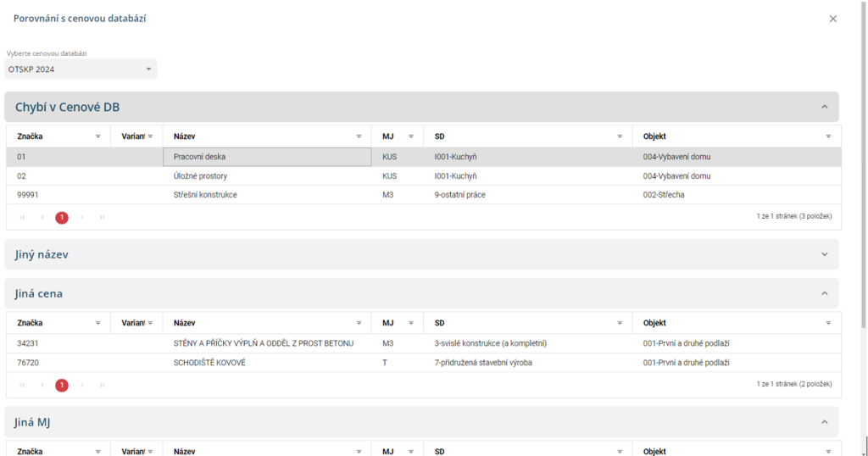Open the Objekt column filter in Jiná cena table
This screenshot has height=456, width=868.
(x=828, y=323)
